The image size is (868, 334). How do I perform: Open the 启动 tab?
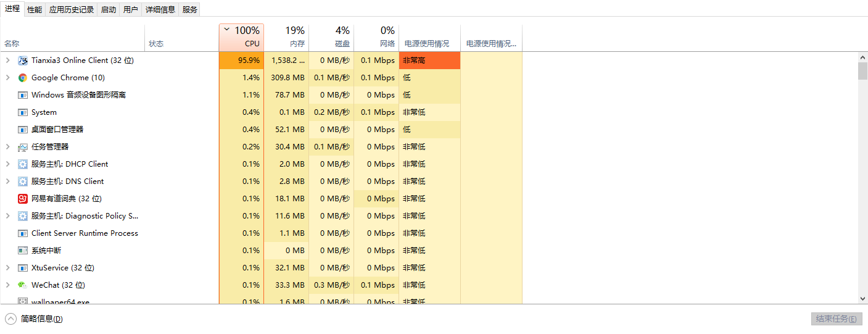coord(109,9)
